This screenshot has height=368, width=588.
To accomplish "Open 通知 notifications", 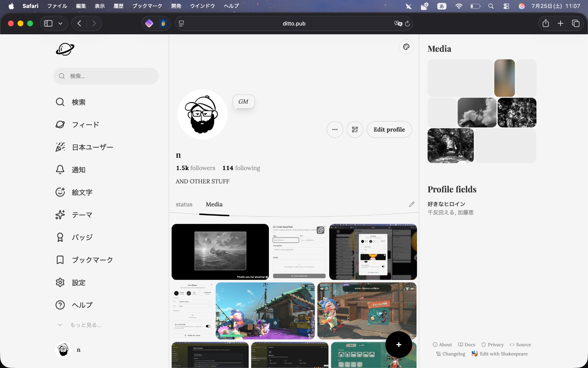I will (x=70, y=170).
